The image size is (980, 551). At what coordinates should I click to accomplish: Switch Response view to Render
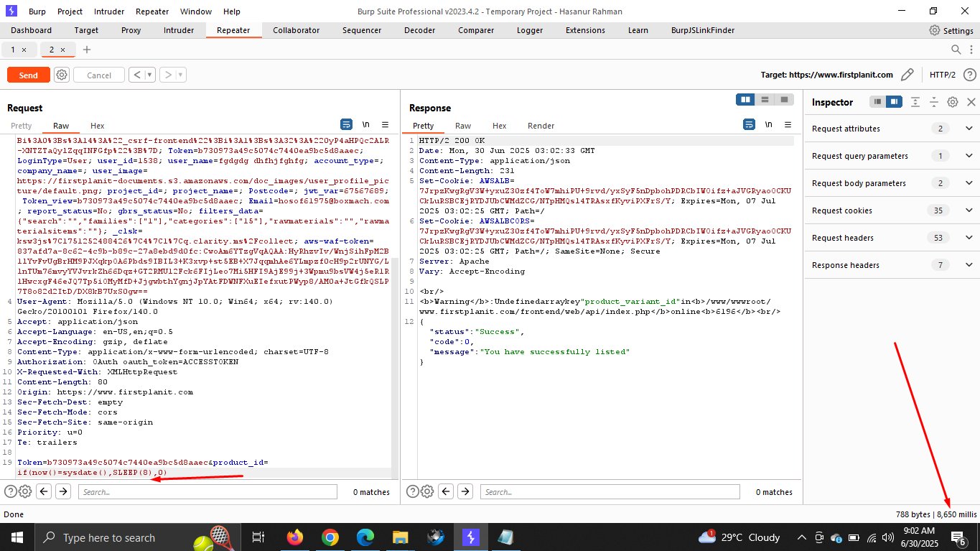(x=541, y=126)
